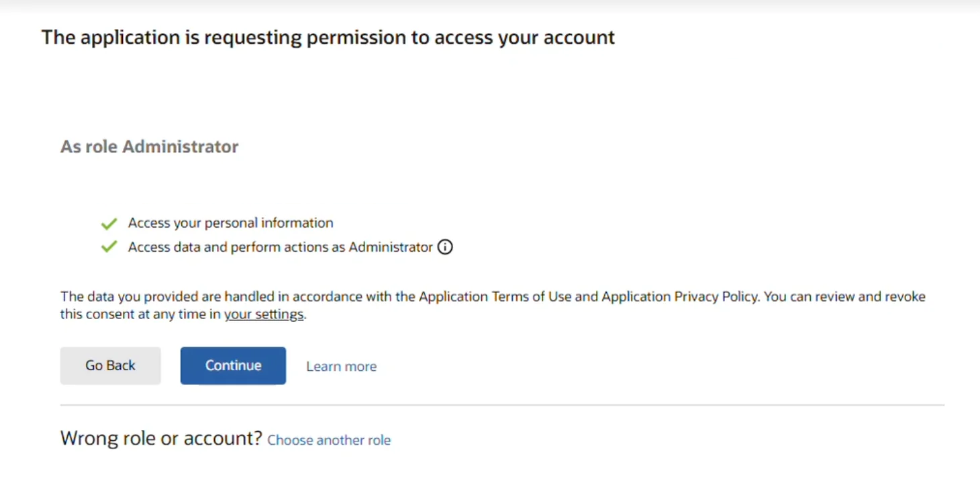
Task: Select the Access your personal information text
Action: pyautogui.click(x=230, y=223)
